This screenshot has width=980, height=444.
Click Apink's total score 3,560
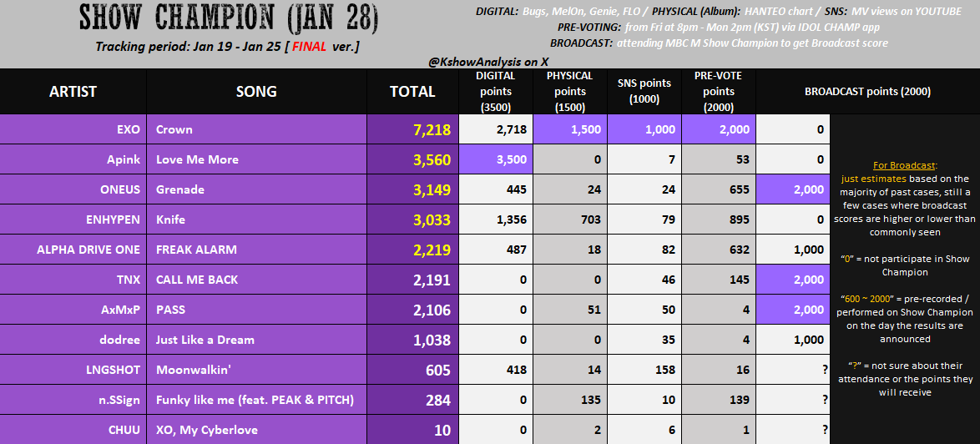(x=412, y=159)
